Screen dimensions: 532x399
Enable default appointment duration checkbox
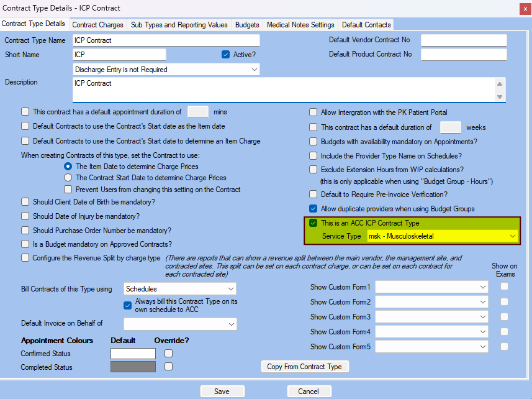coord(25,112)
